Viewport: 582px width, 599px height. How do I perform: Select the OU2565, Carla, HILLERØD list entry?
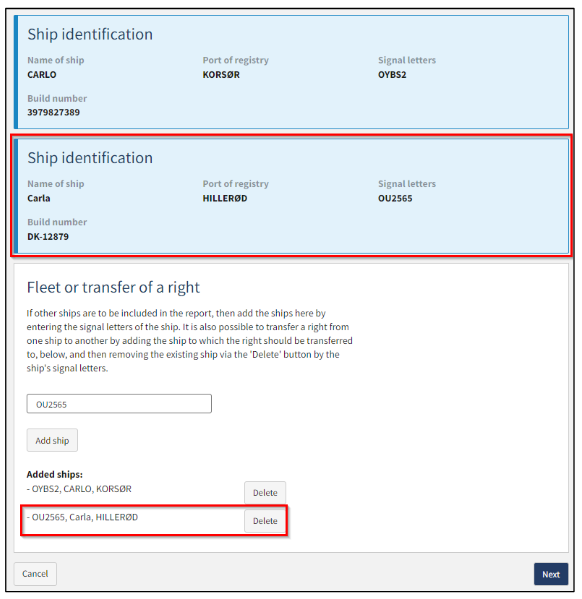coord(82,517)
